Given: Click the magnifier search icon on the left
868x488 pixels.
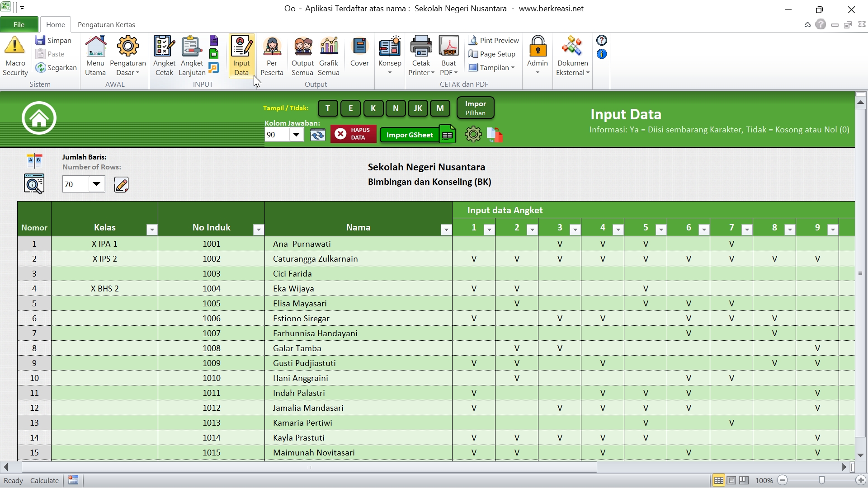Looking at the screenshot, I should (x=34, y=184).
